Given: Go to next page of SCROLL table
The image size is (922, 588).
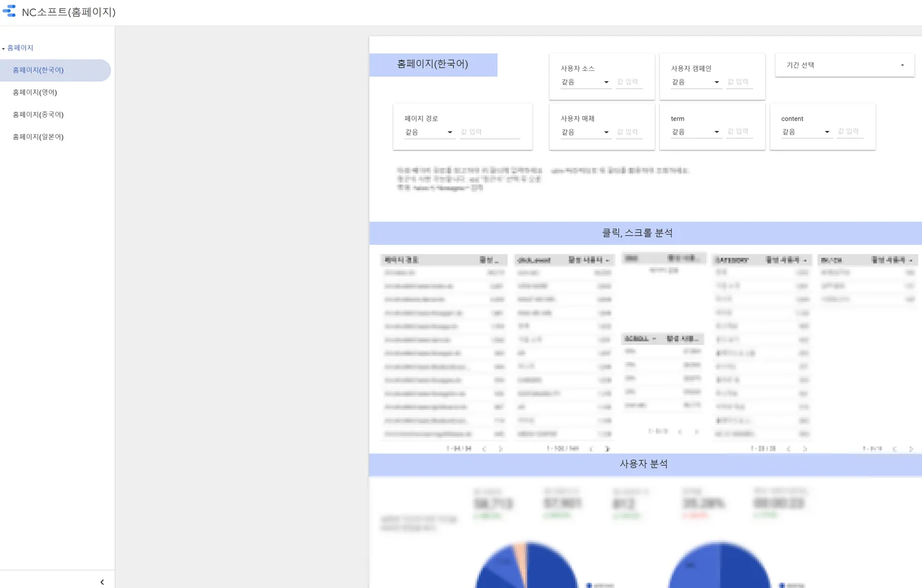Looking at the screenshot, I should [696, 431].
